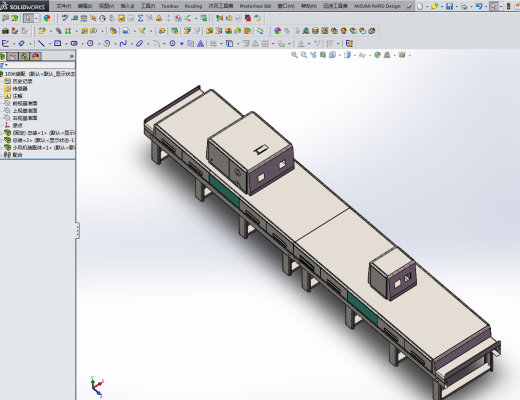The height and width of the screenshot is (400, 520).
Task: Switch to FeatureManager design tree tab
Action: 3,56
